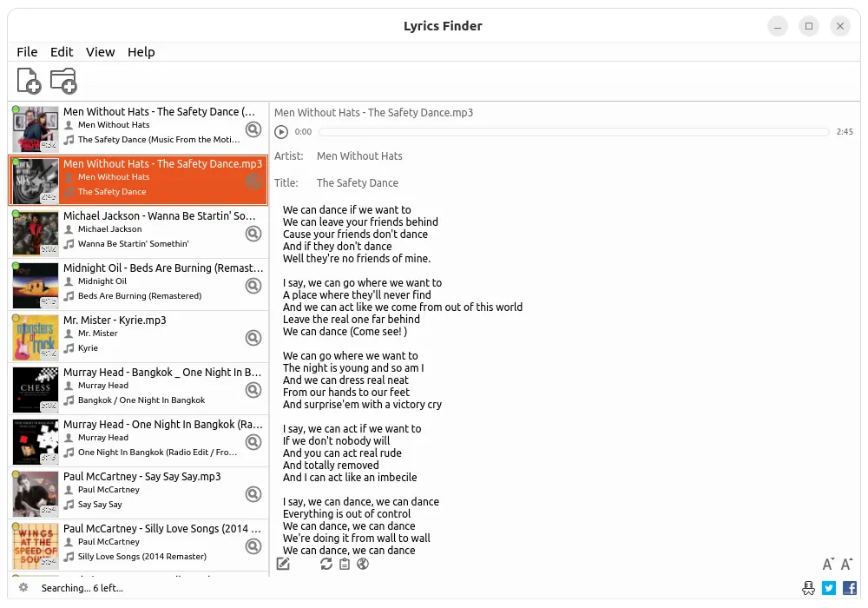Click Wings at the Speed of Sound thumbnail

coord(36,546)
